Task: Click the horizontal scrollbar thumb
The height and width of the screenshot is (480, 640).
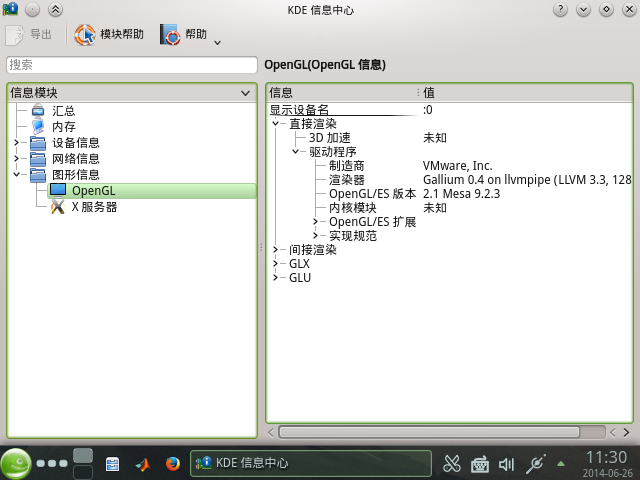Action: pos(429,432)
